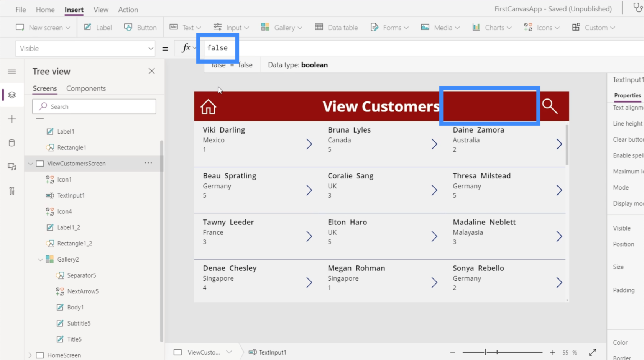Screen dimensions: 644x360
Task: Collapse the ViewCustomersScreen tree node
Action: point(30,164)
